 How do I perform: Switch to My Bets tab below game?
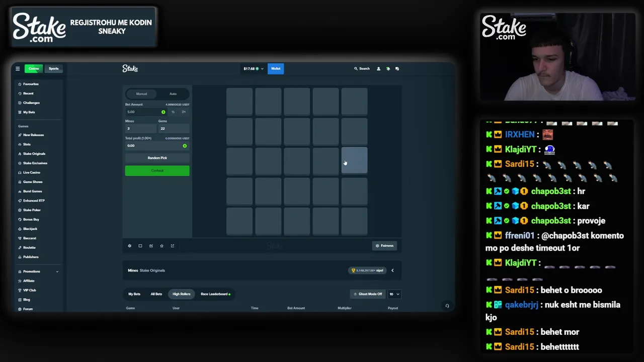134,294
